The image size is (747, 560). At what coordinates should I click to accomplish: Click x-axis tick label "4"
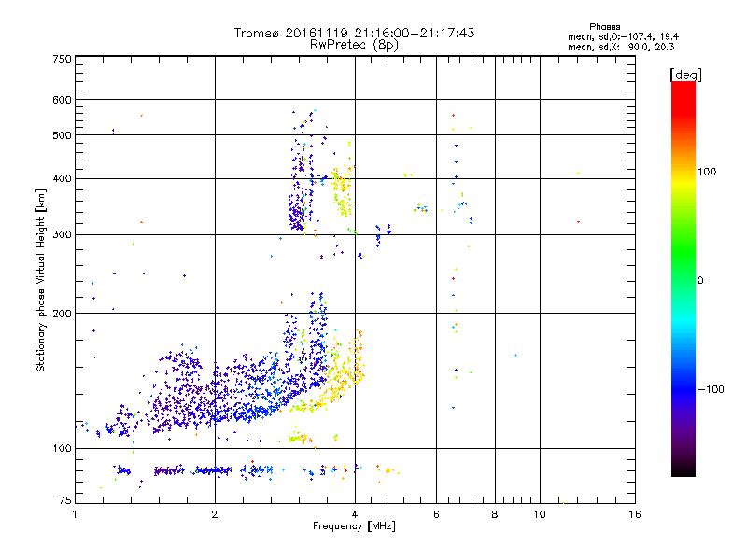point(355,514)
